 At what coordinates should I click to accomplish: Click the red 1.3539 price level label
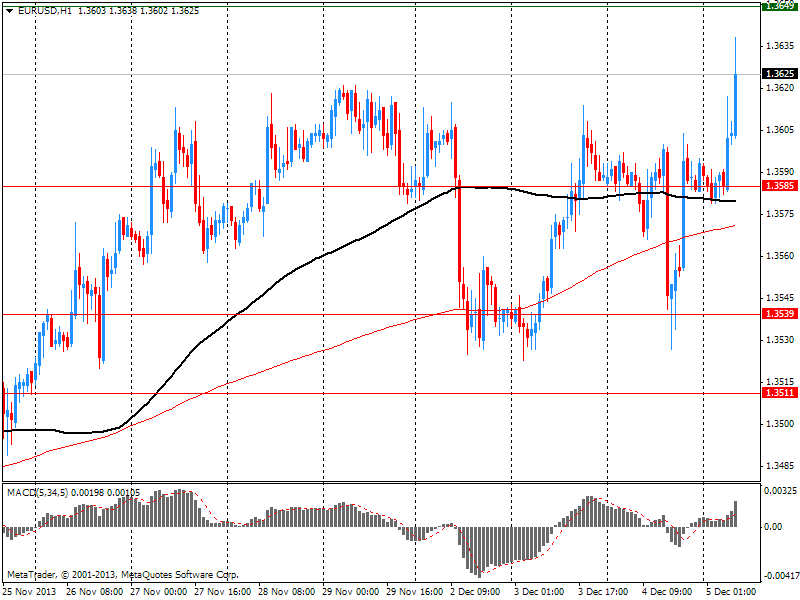tap(779, 314)
